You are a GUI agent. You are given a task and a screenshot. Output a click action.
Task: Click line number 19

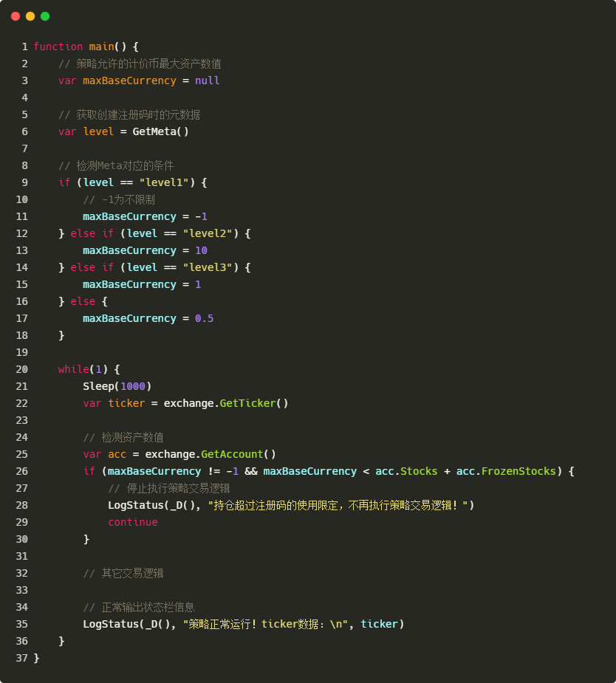[x=21, y=352]
